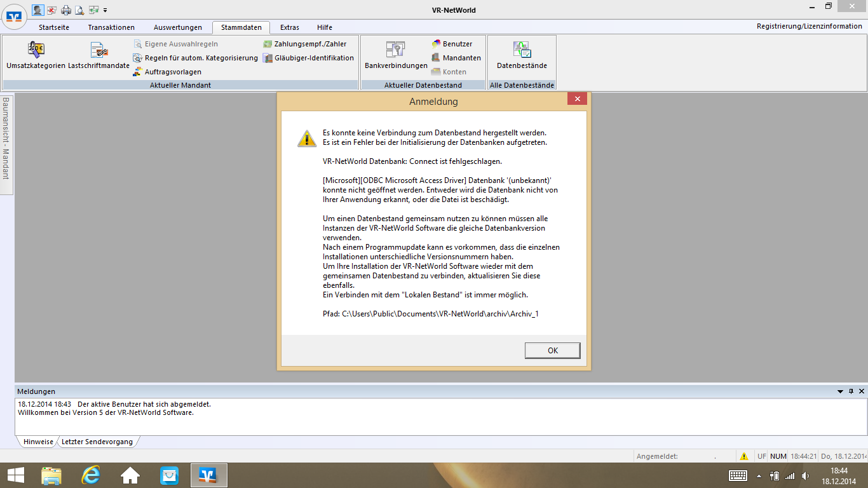The image size is (868, 488).
Task: Click the Alle Datenbestände group label
Action: click(522, 85)
